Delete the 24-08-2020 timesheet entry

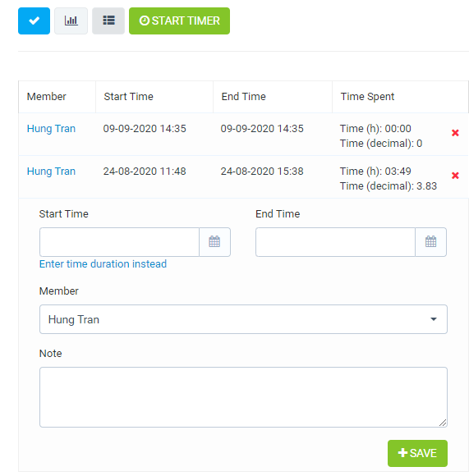[455, 176]
